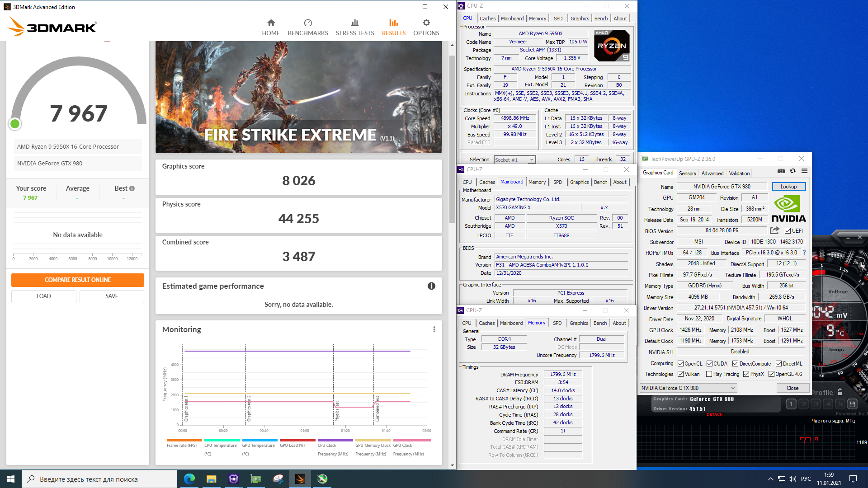868x488 pixels.
Task: Open the CPU-Z Selection Socket #1 dropdown
Action: click(514, 160)
